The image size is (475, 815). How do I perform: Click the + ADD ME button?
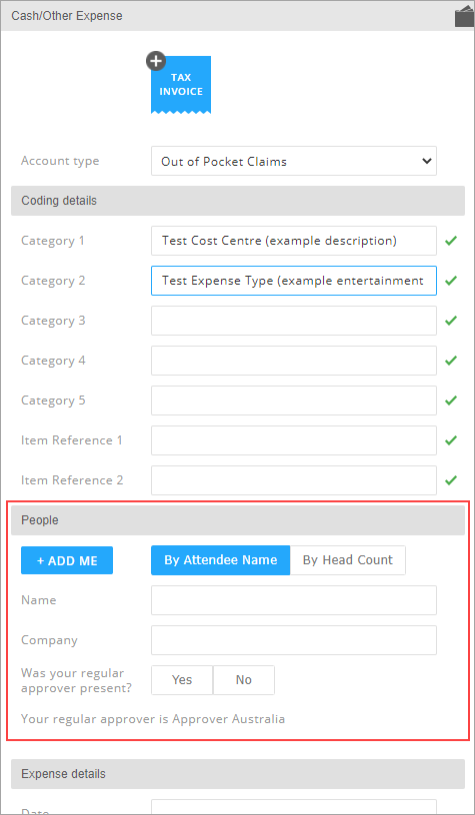click(x=67, y=560)
